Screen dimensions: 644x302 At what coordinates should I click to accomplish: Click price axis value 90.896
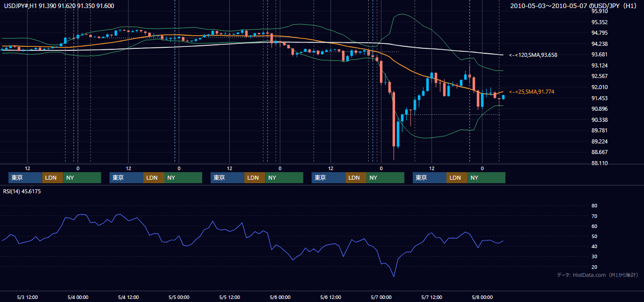point(600,109)
